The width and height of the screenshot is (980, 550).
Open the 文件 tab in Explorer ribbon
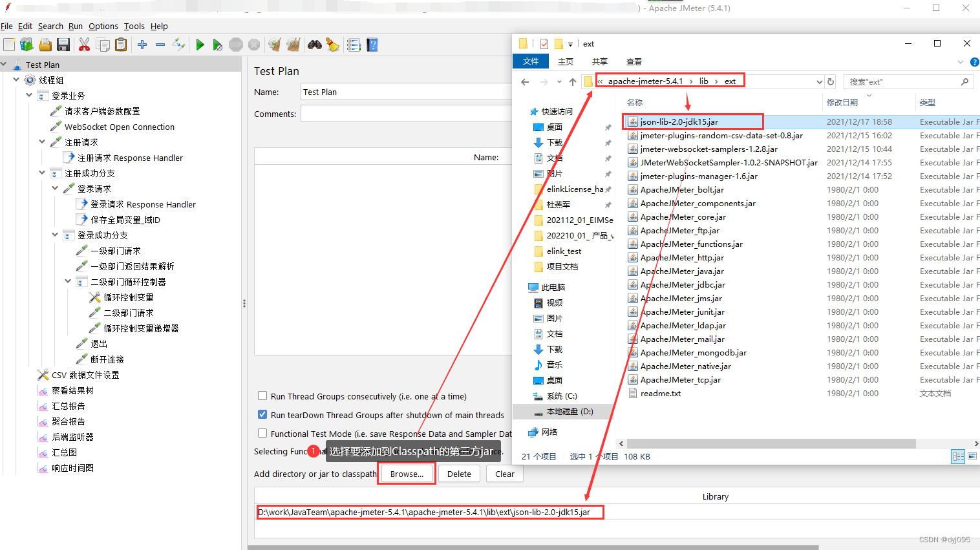click(x=531, y=61)
